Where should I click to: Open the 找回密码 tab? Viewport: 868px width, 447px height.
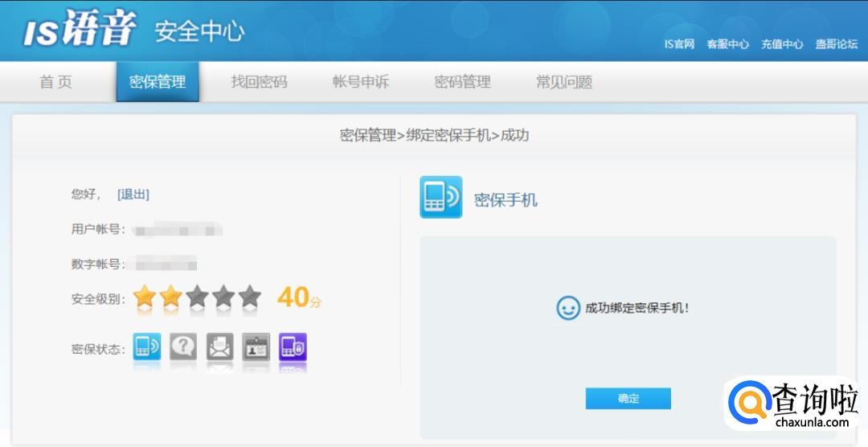[x=259, y=82]
